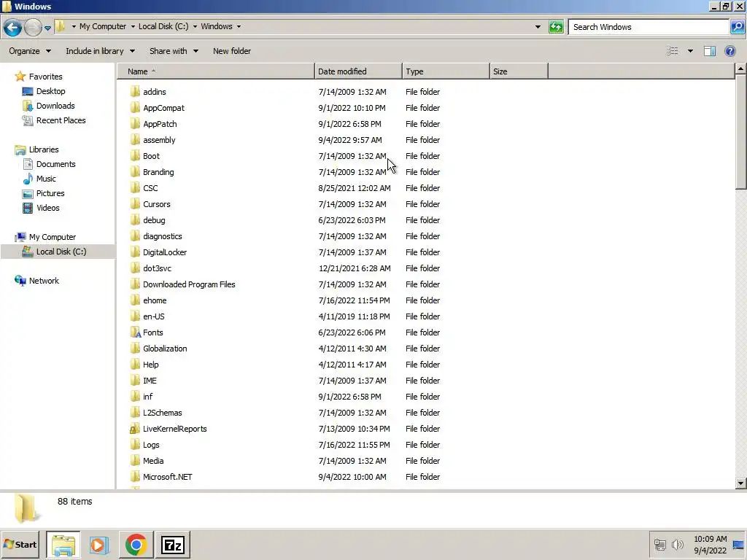Sort by the Type column header

pyautogui.click(x=446, y=71)
